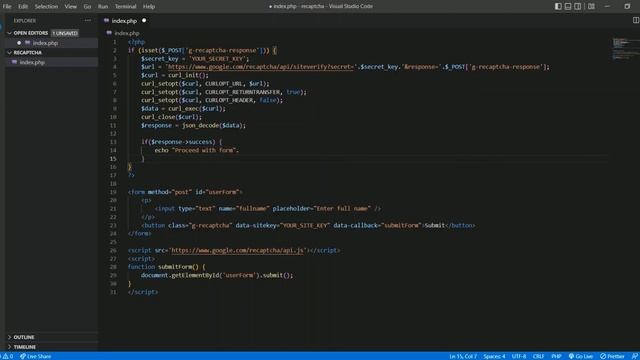Image resolution: width=640 pixels, height=360 pixels.
Task: Open siteverify URL link in line 4
Action: point(260,67)
